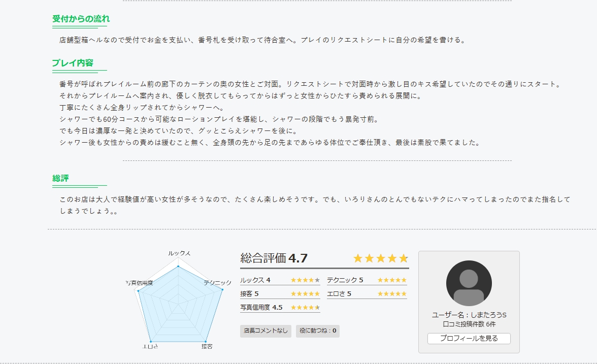Click the ルックス 4 star rating
The image size is (597, 364).
click(305, 280)
